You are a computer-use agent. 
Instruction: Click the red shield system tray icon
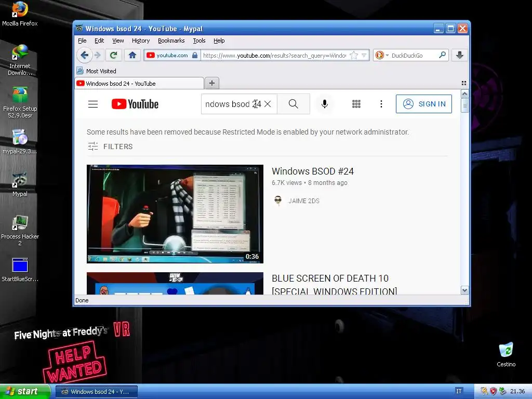[493, 391]
